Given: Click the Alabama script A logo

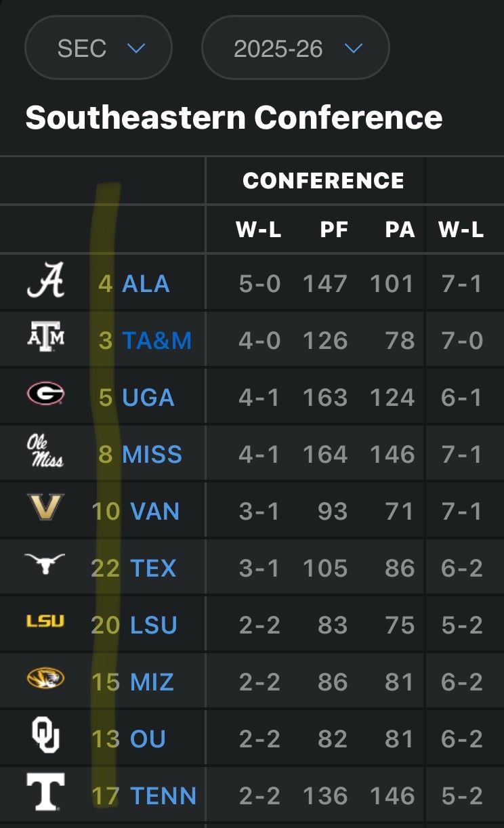Looking at the screenshot, I should coord(45,281).
